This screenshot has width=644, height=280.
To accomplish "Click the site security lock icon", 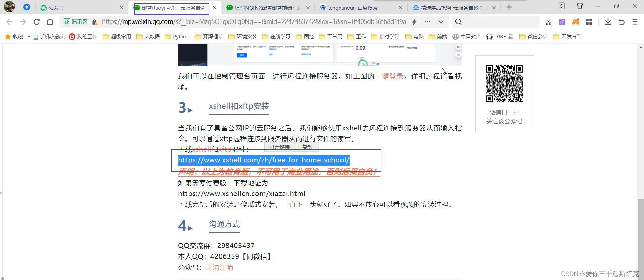I will click(95, 22).
